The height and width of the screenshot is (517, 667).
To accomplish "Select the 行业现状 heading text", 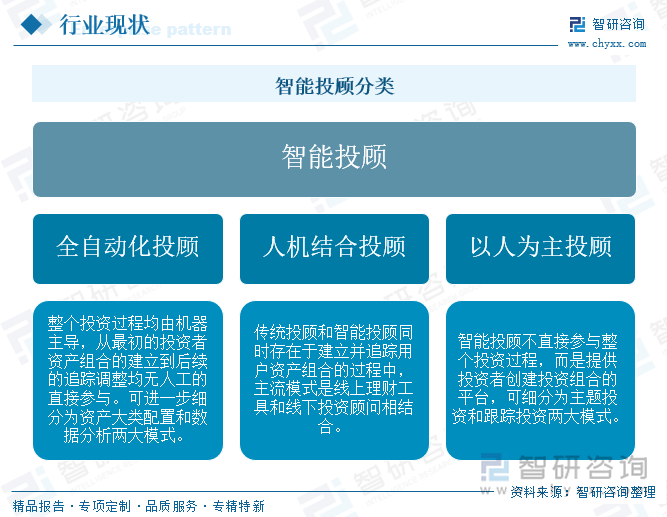I will pos(104,25).
